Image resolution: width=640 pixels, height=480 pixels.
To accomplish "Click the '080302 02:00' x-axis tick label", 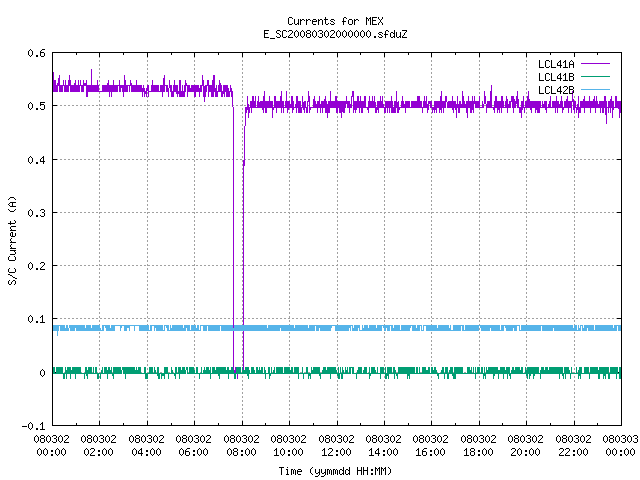I will [x=99, y=446].
